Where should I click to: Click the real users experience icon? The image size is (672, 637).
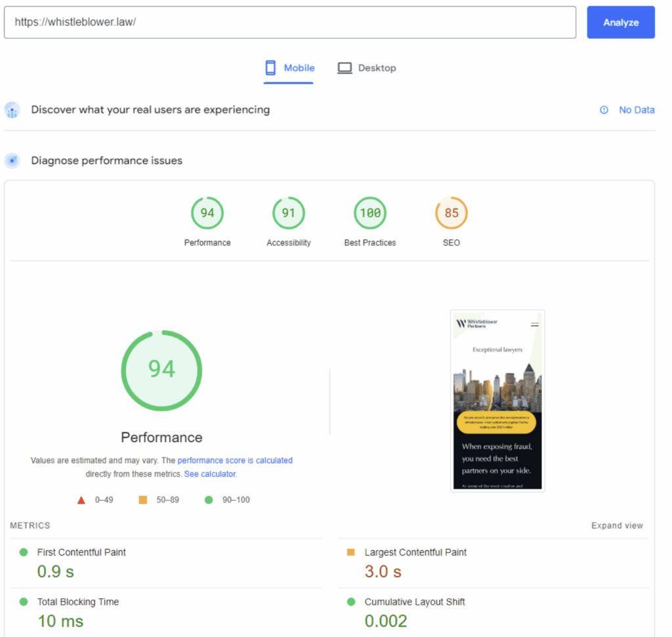coord(12,110)
